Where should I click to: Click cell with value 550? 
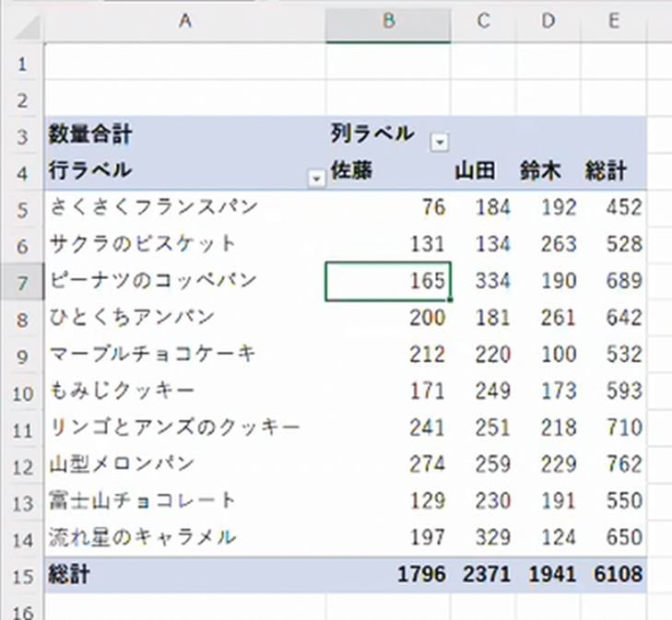tap(614, 501)
